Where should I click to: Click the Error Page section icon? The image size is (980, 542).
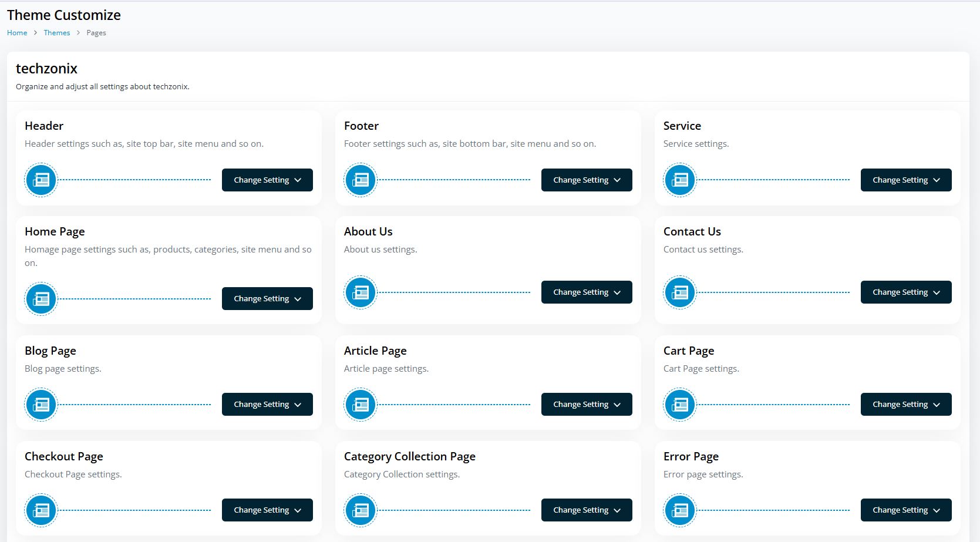point(680,510)
